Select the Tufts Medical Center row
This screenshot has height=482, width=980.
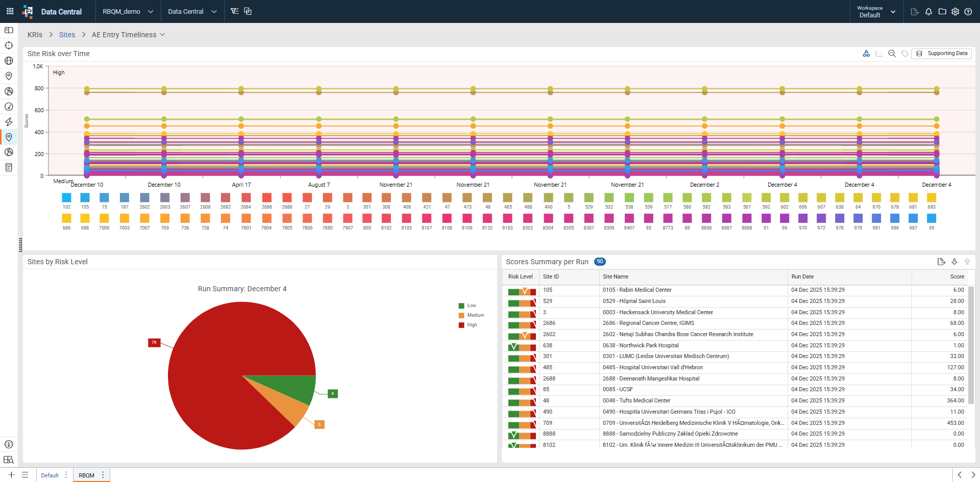pyautogui.click(x=735, y=400)
